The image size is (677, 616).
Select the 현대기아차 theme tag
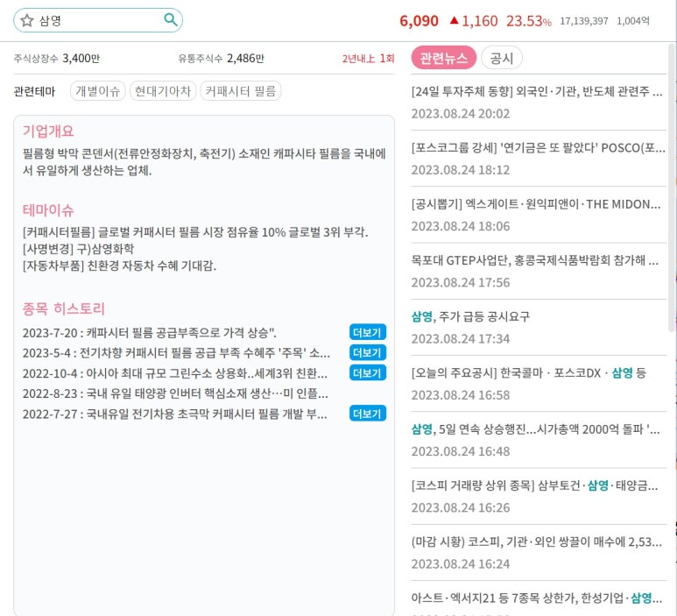[x=163, y=91]
